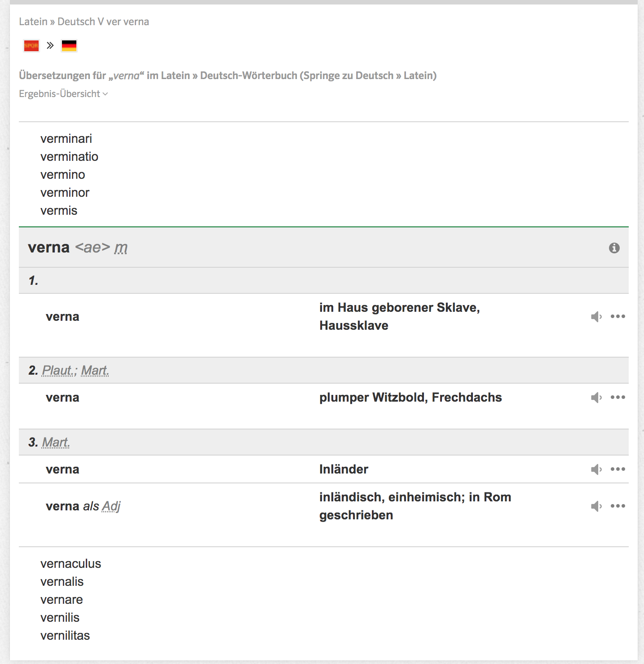644x664 pixels.
Task: Open the info icon for the verna entry
Action: (614, 248)
